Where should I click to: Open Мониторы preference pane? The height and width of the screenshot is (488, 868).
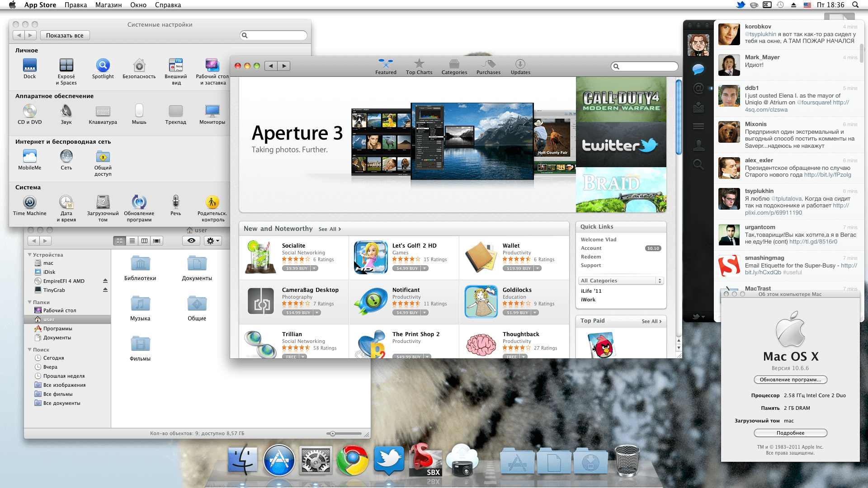[x=212, y=114]
